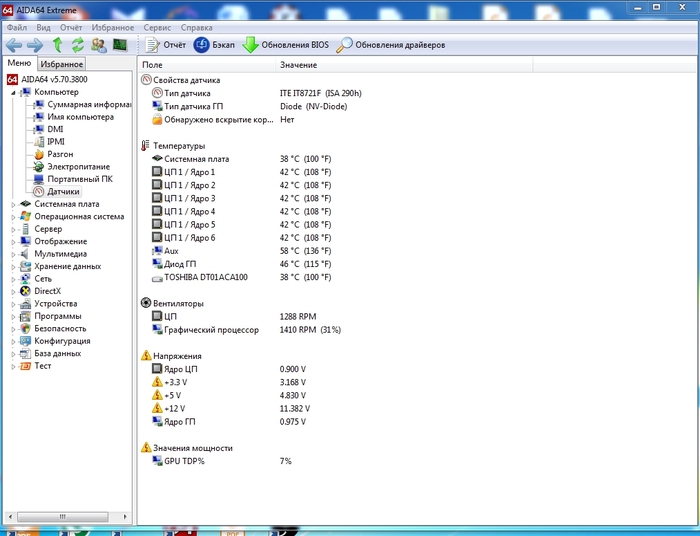
Task: Click the Поле column header
Action: tap(207, 65)
